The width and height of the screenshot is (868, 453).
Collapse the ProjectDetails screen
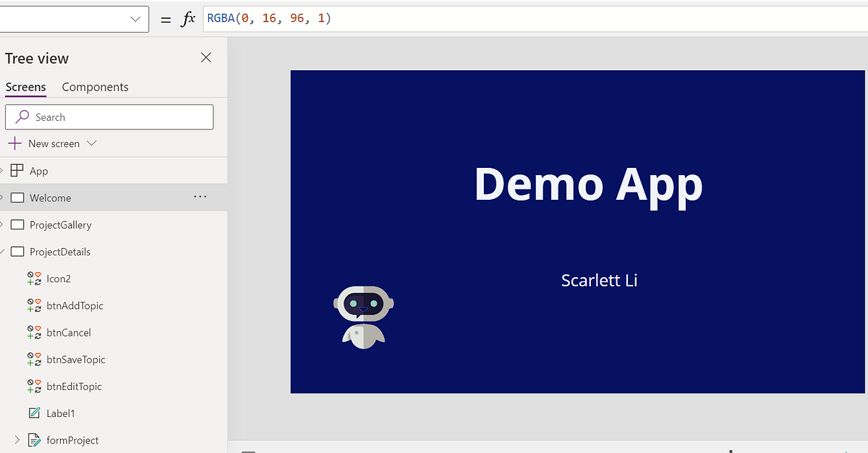click(4, 251)
